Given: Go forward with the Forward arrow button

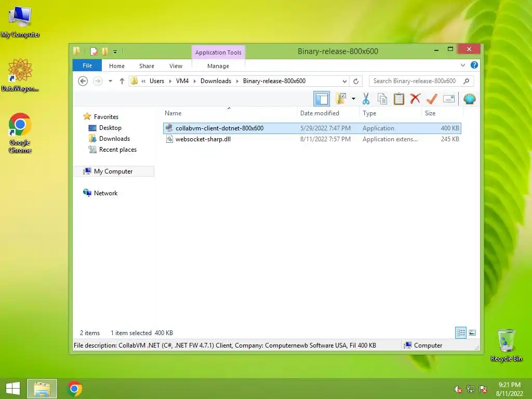Looking at the screenshot, I should click(98, 81).
